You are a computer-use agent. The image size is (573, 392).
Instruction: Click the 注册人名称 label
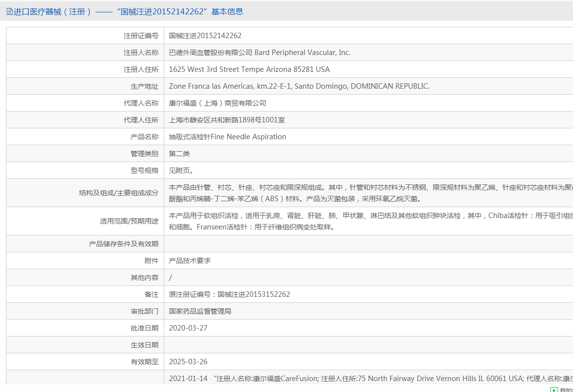point(141,53)
